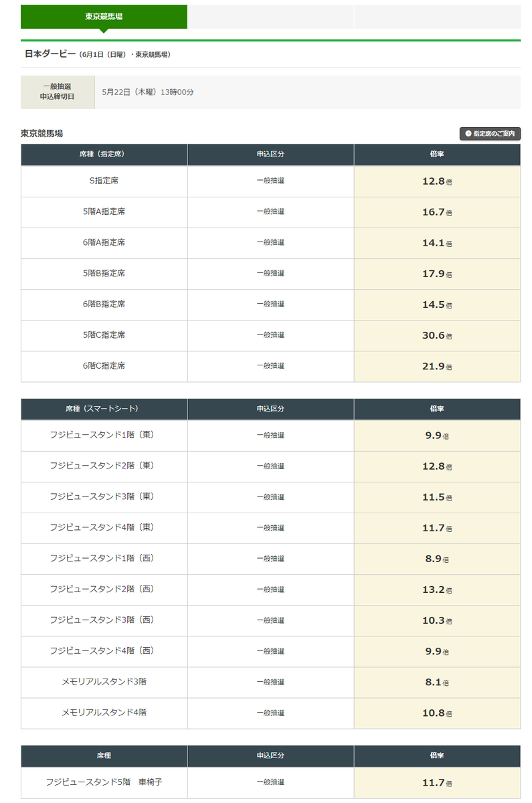
Task: Click the 5階C指定席 odds value 30.6倍
Action: click(x=437, y=335)
